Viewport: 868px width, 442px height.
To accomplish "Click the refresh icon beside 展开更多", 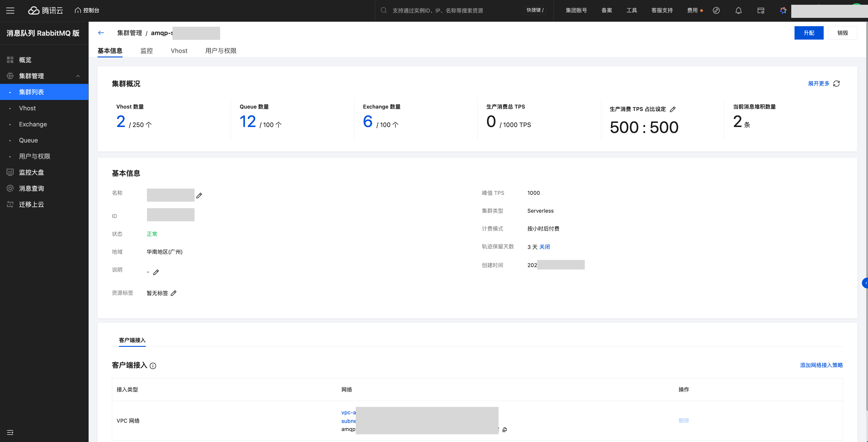I will pos(837,83).
